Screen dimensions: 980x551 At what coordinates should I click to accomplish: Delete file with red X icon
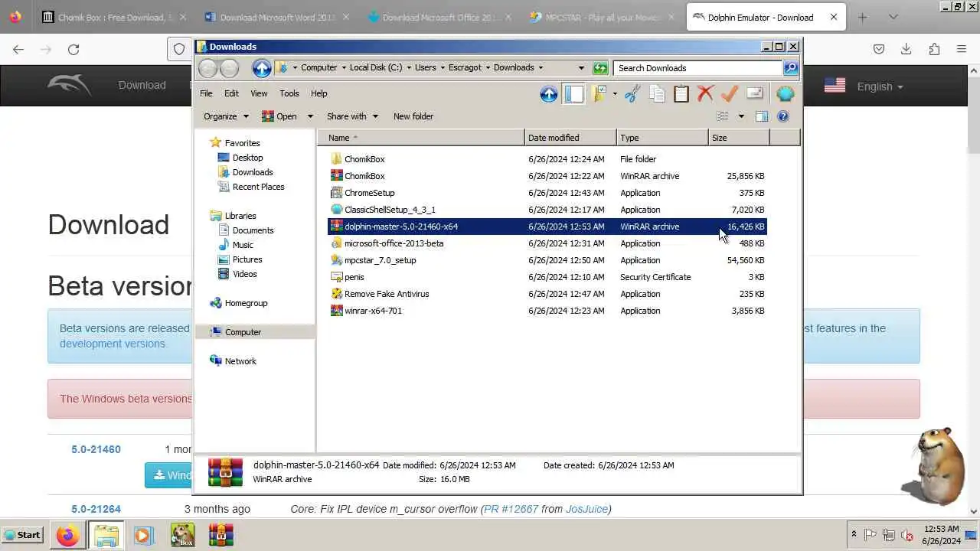(706, 93)
